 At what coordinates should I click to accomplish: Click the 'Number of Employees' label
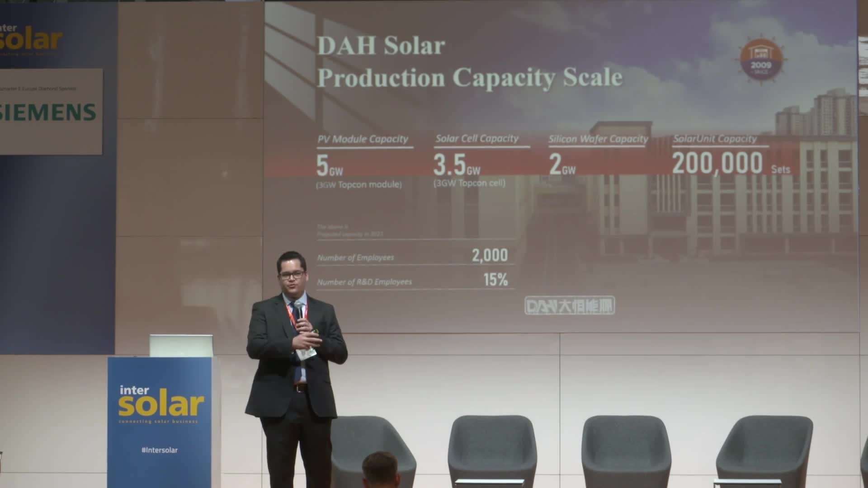[x=355, y=258]
